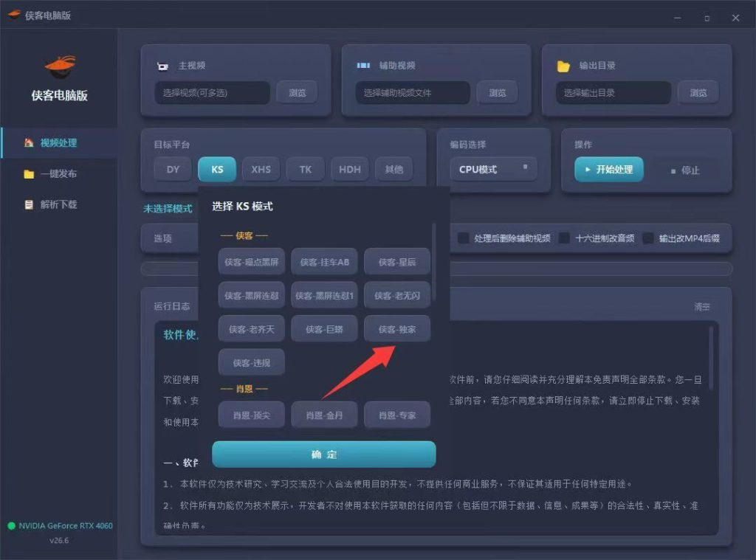
Task: Click the document icon beside 解析下载
Action: point(29,204)
